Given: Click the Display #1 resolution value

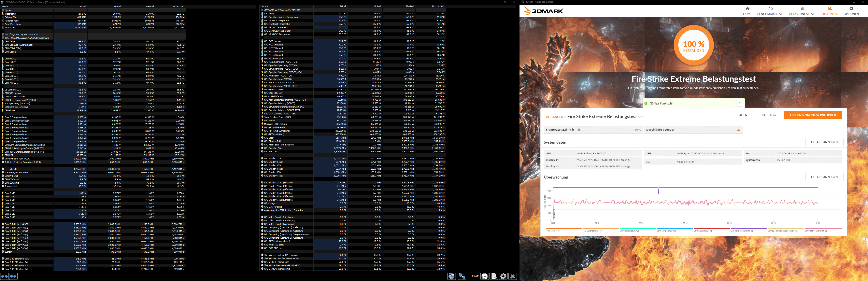Looking at the screenshot, I should click(x=603, y=160).
